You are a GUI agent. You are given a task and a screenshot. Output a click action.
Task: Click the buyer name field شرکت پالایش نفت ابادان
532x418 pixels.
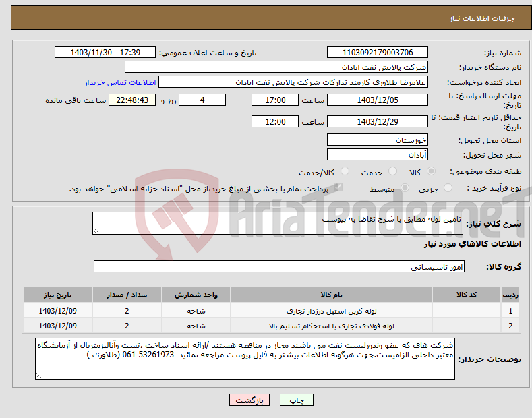[276, 67]
